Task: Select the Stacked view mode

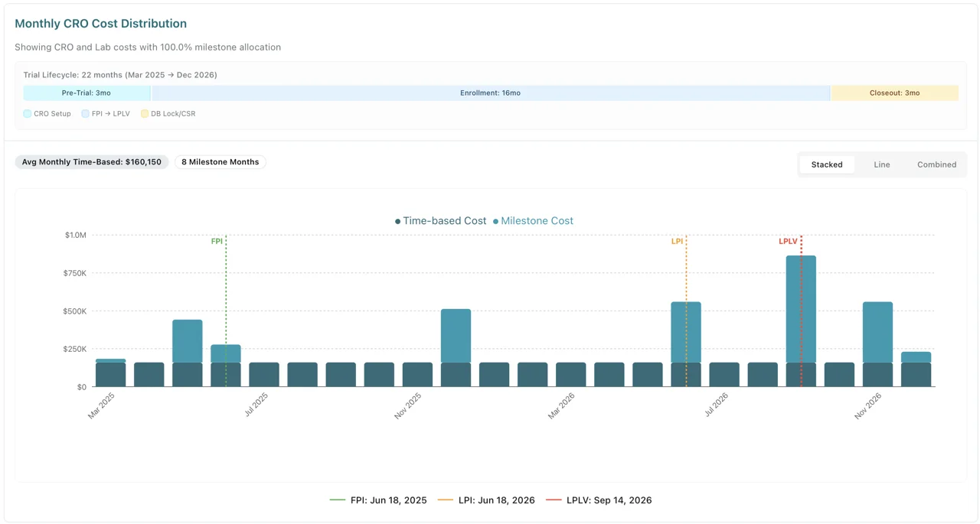Action: pyautogui.click(x=827, y=164)
